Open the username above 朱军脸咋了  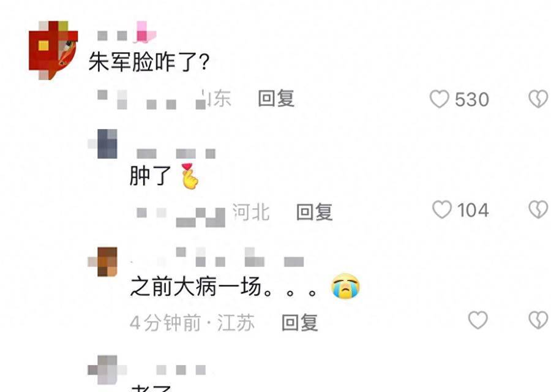(127, 32)
